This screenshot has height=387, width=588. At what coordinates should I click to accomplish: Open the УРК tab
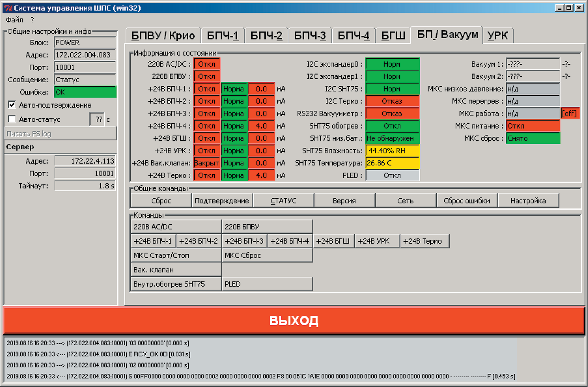(497, 36)
